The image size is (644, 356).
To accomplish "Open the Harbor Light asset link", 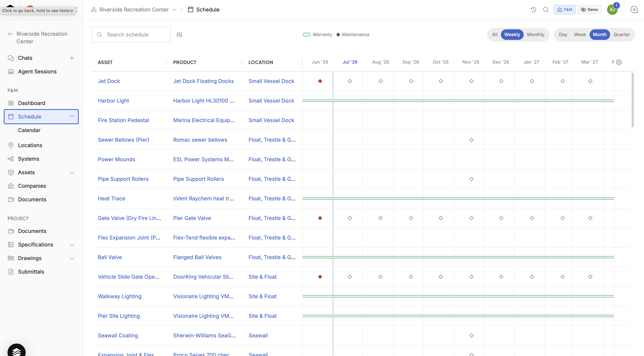I will tap(113, 101).
